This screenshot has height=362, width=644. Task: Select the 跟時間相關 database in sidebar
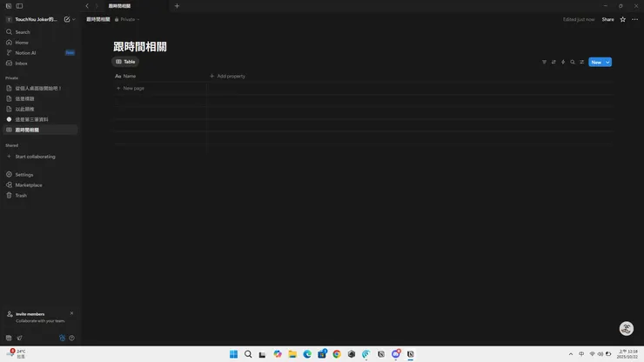click(x=40, y=130)
